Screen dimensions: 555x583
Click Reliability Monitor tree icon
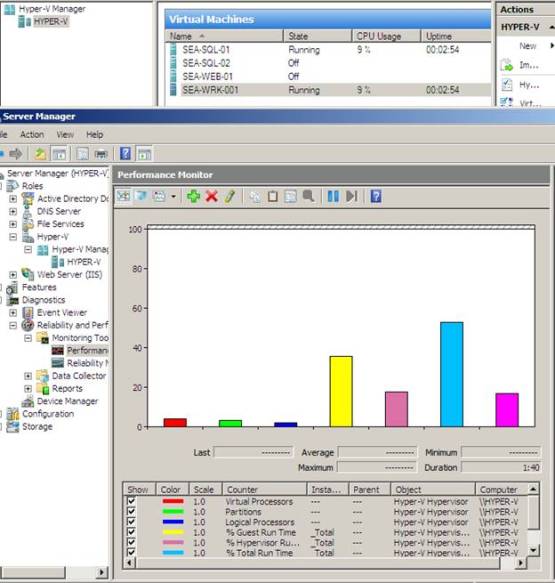(x=58, y=363)
